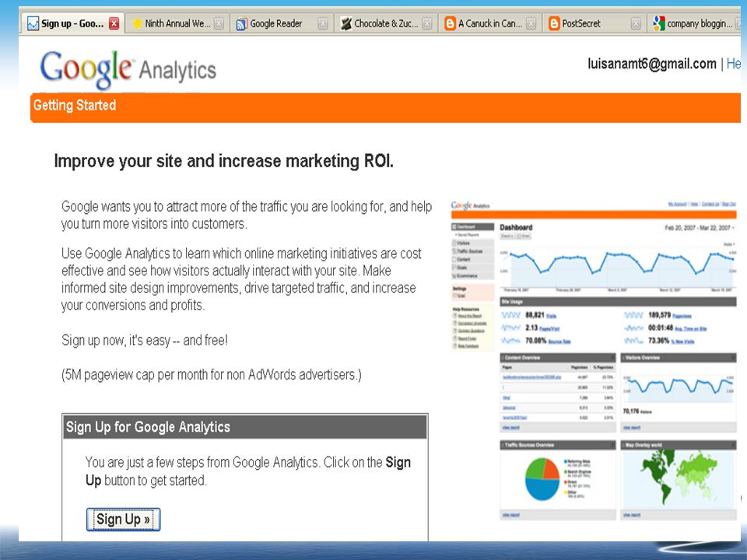
Task: Click the yellow star favicon on Ninth Annual tab
Action: click(137, 23)
